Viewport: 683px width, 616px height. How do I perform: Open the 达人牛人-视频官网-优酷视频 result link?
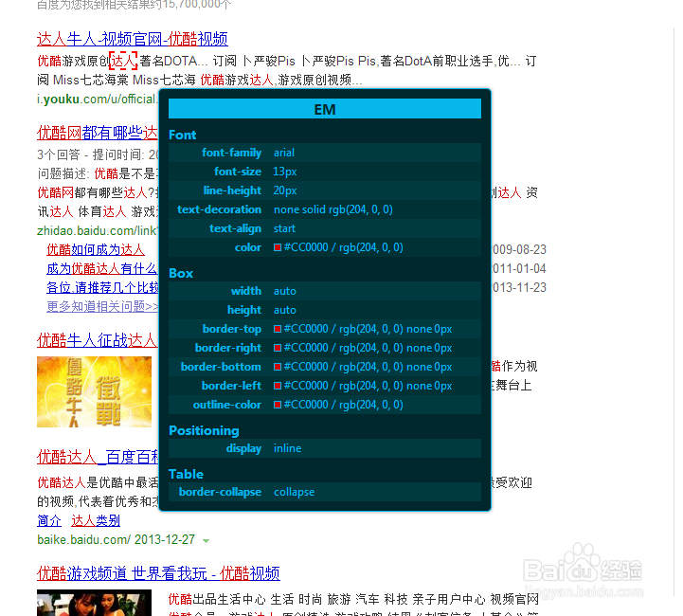[x=133, y=39]
